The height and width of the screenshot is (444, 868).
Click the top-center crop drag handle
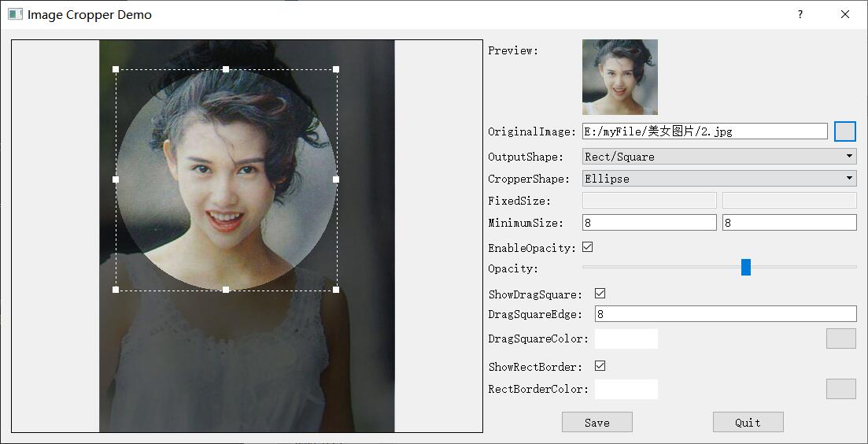[226, 69]
